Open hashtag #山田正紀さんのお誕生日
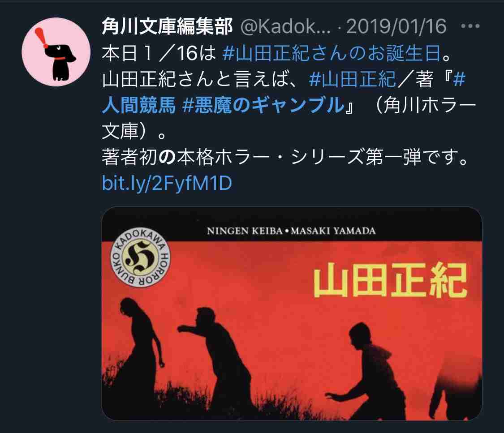This screenshot has height=433, width=504. (x=332, y=53)
